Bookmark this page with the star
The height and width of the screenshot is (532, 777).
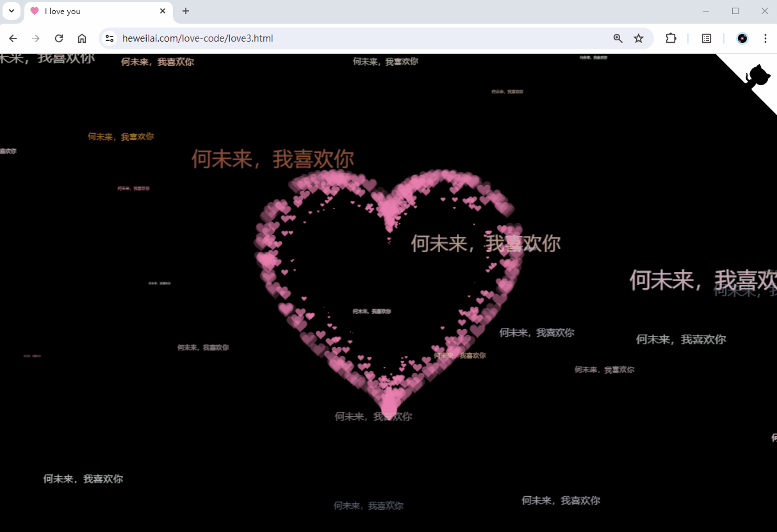click(639, 38)
